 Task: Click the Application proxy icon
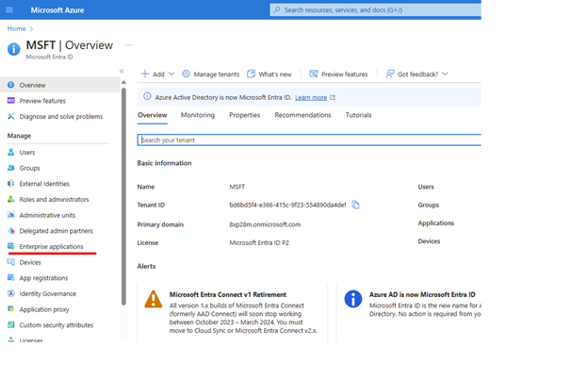(x=11, y=309)
